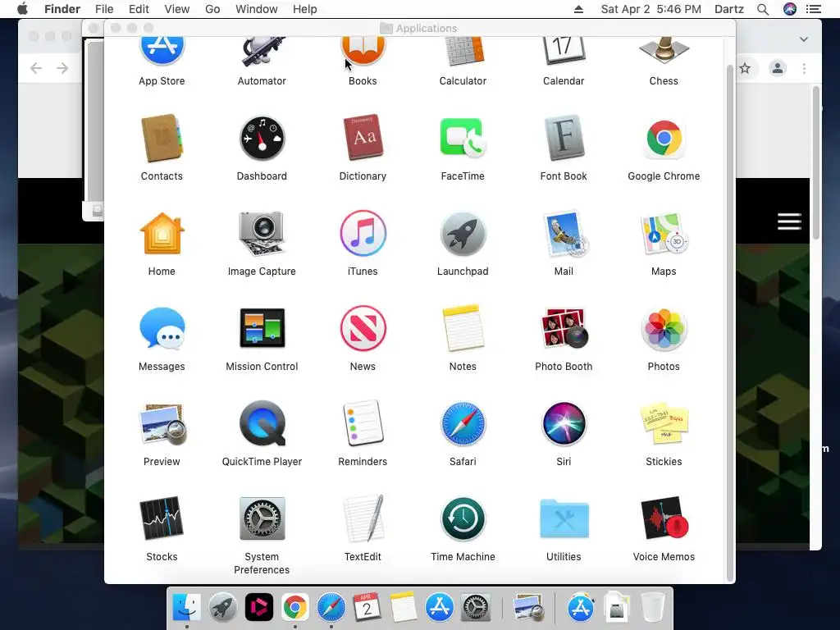Image resolution: width=840 pixels, height=630 pixels.
Task: Launch Photo Booth
Action: click(x=564, y=328)
